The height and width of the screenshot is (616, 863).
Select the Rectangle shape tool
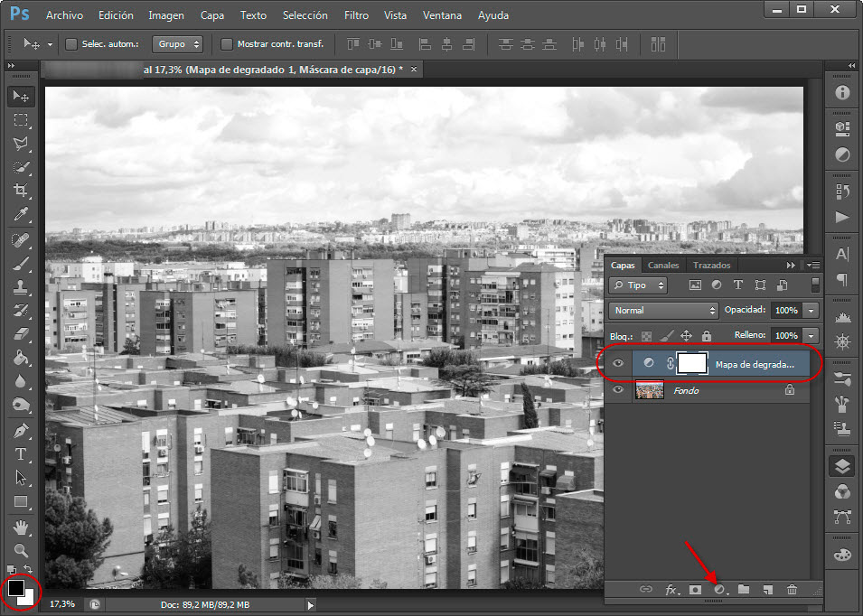point(21,501)
